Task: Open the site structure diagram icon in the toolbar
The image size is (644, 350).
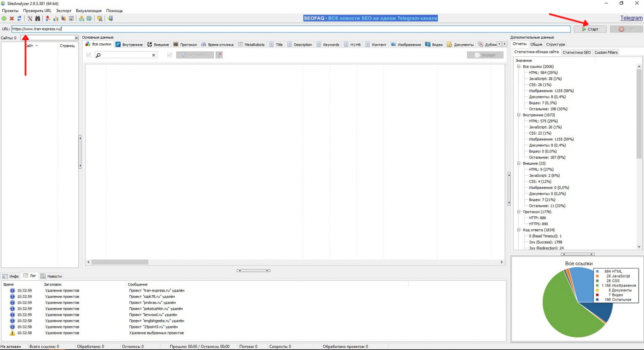Action: (82, 18)
